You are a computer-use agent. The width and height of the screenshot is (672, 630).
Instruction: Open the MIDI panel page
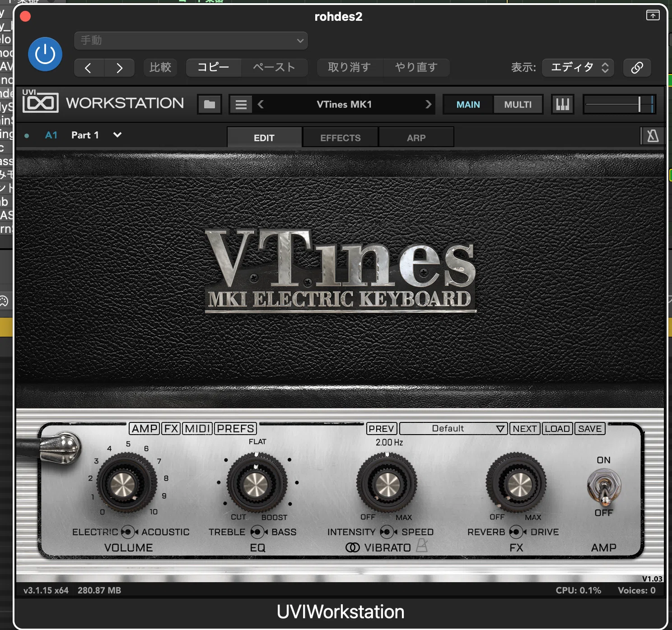tap(197, 428)
